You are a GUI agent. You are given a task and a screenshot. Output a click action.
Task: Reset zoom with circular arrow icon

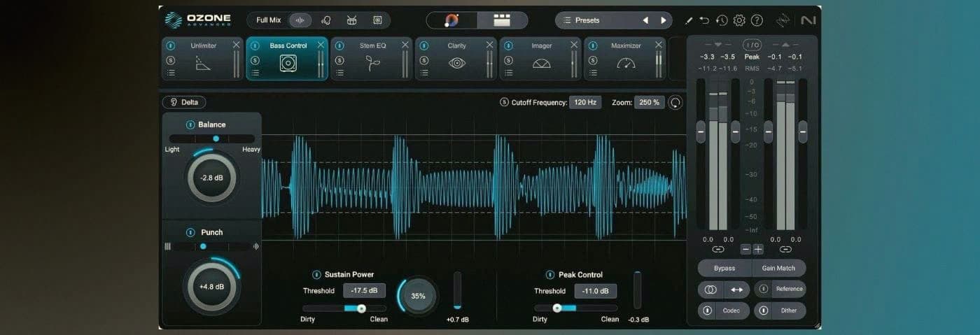675,102
